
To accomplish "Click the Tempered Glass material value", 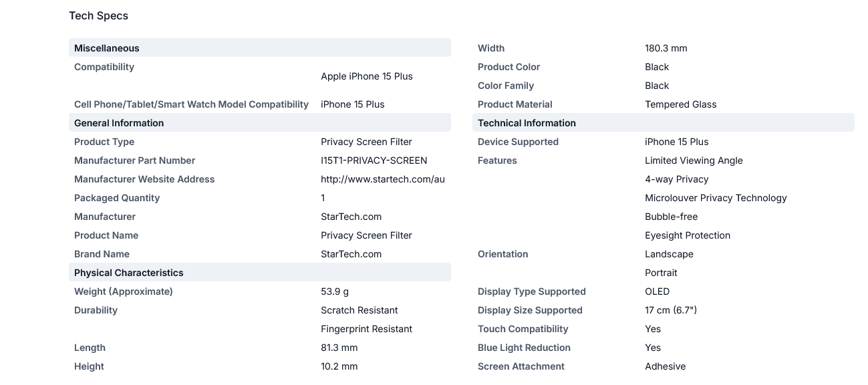I will point(681,104).
